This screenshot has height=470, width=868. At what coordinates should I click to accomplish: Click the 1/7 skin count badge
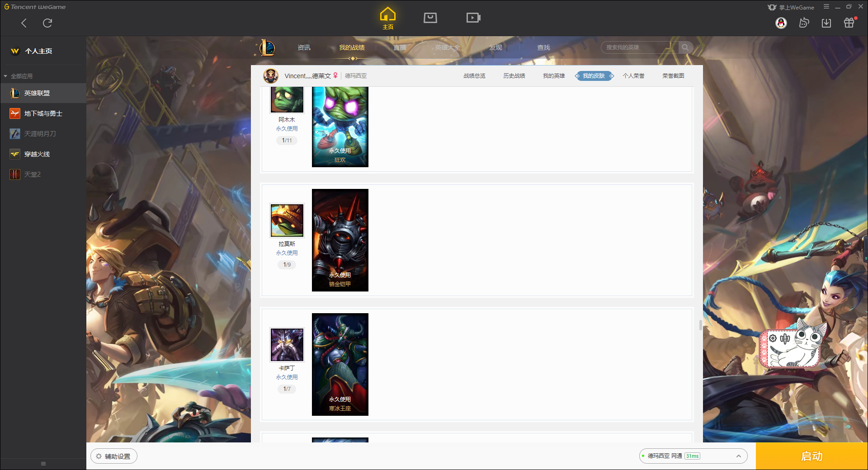[x=287, y=389]
